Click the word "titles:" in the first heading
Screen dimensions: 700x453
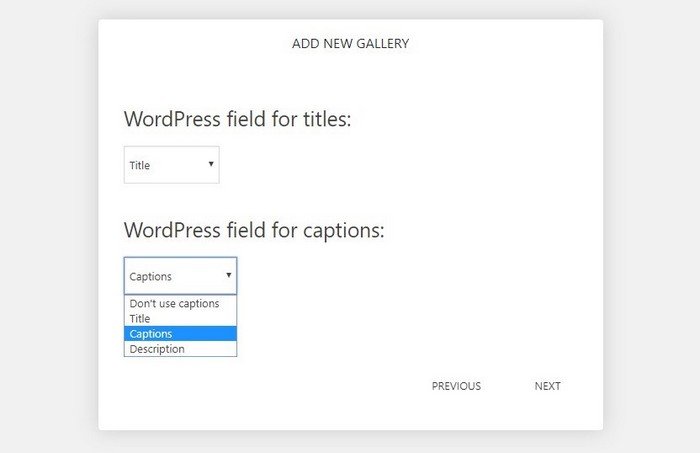[327, 119]
